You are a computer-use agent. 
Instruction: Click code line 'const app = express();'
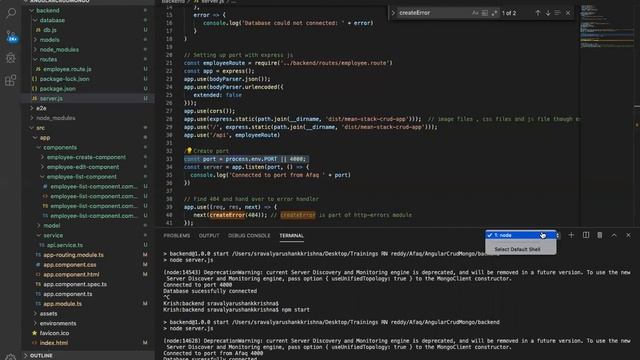[219, 71]
